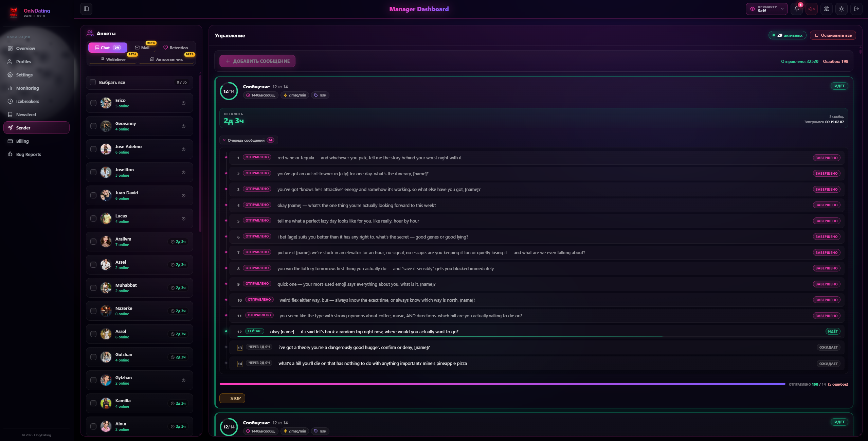Image resolution: width=868 pixels, height=441 pixels.
Task: Select the Geovanny profile checkbox
Action: [93, 126]
